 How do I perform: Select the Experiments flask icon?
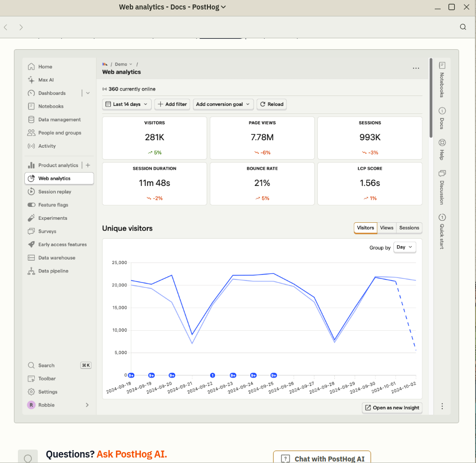tap(31, 218)
